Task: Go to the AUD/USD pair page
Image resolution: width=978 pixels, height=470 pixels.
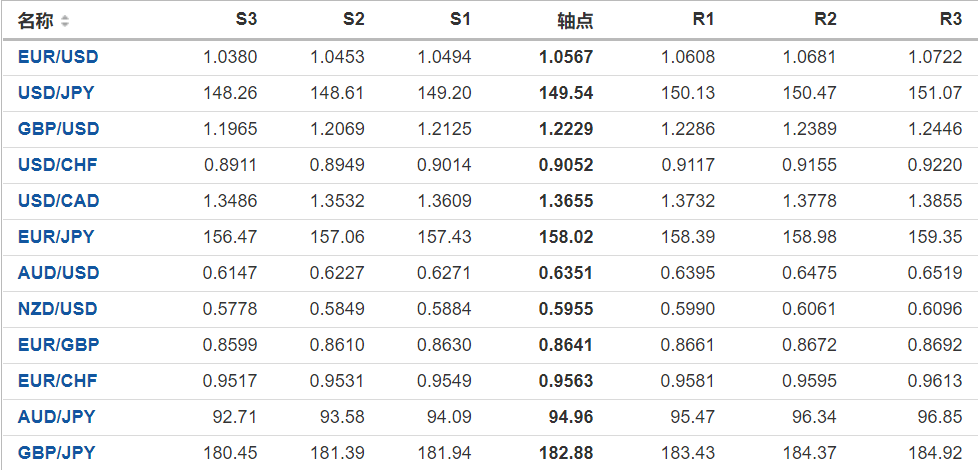Action: pos(58,273)
